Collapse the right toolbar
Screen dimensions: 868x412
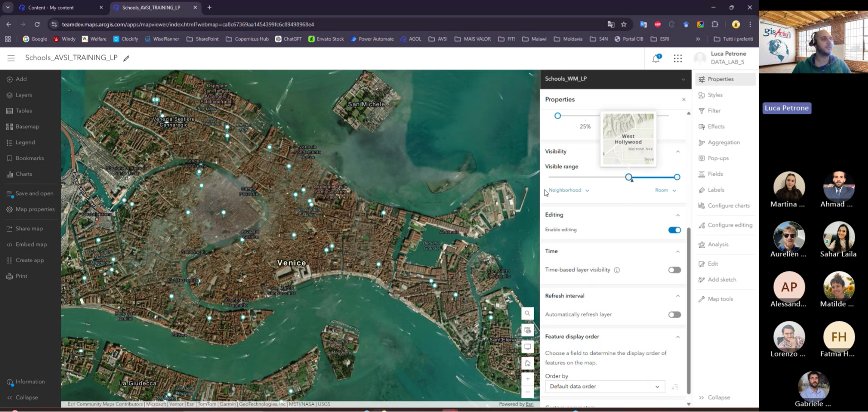click(715, 397)
